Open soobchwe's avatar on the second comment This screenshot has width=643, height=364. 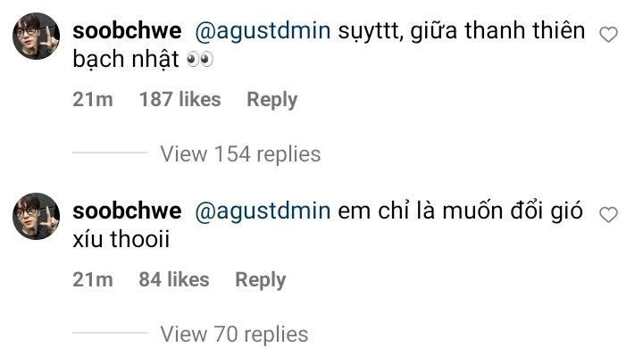pos(36,217)
